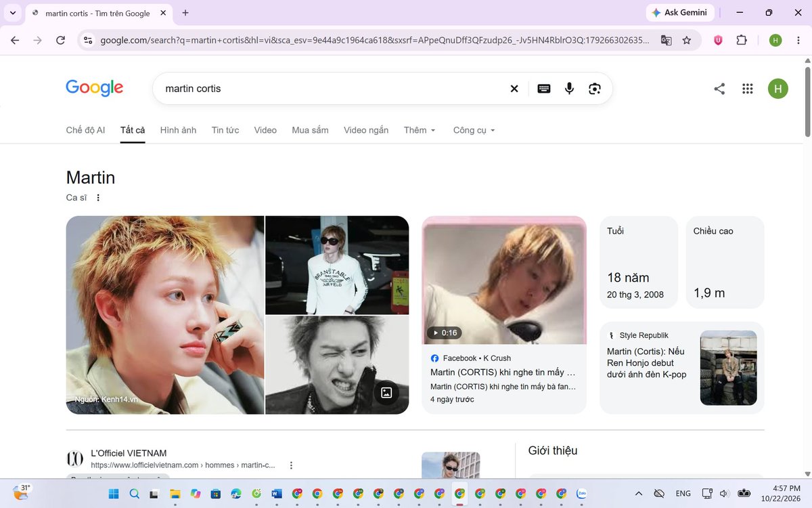Image resolution: width=812 pixels, height=508 pixels.
Task: Open a new browser tab
Action: 185,13
